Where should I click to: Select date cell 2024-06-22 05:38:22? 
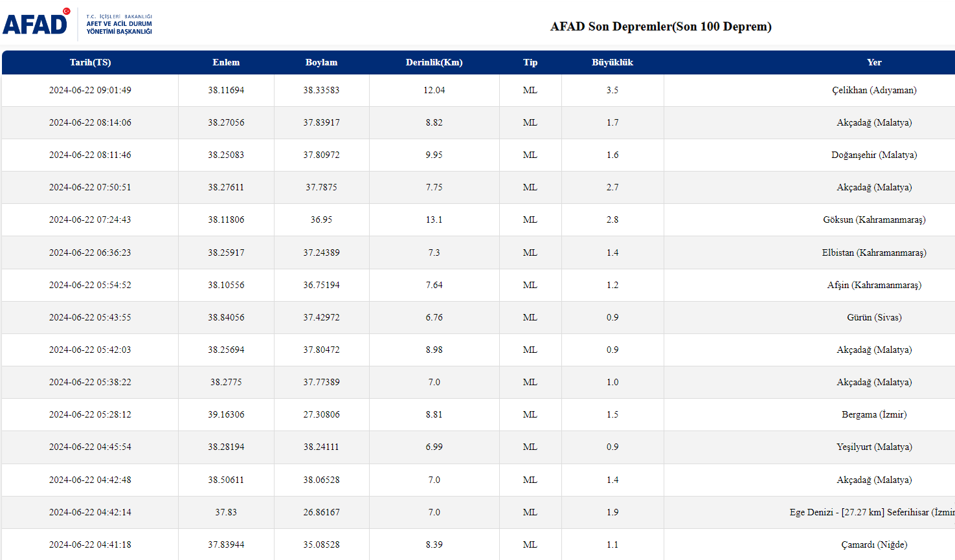(x=90, y=382)
